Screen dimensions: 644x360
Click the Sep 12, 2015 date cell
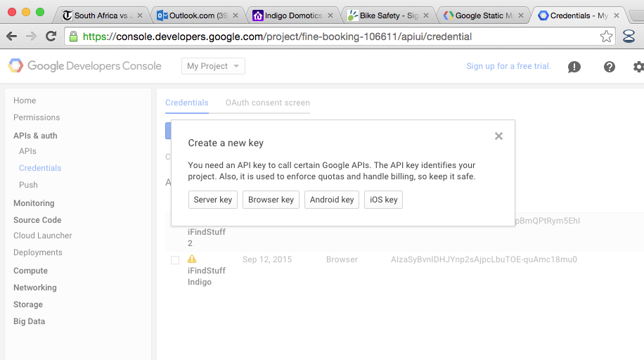coord(267,259)
